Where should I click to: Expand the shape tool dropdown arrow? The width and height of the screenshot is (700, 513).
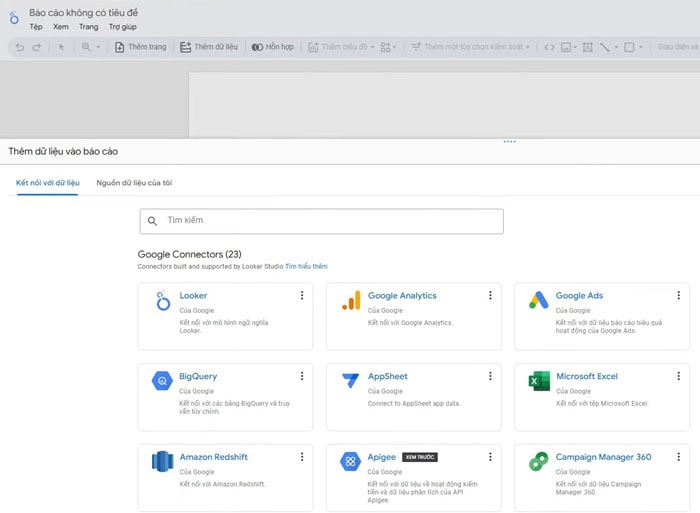[641, 47]
